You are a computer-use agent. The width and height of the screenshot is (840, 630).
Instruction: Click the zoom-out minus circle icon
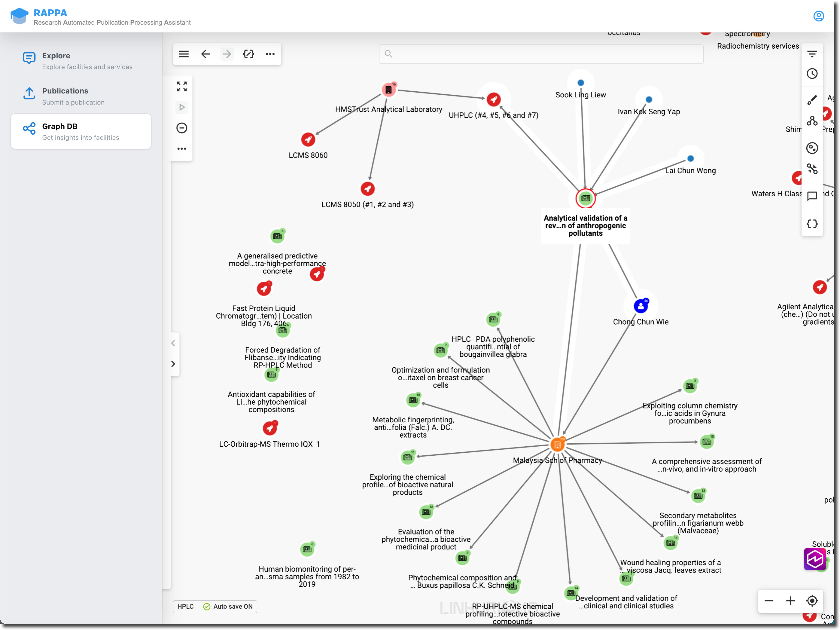click(181, 128)
